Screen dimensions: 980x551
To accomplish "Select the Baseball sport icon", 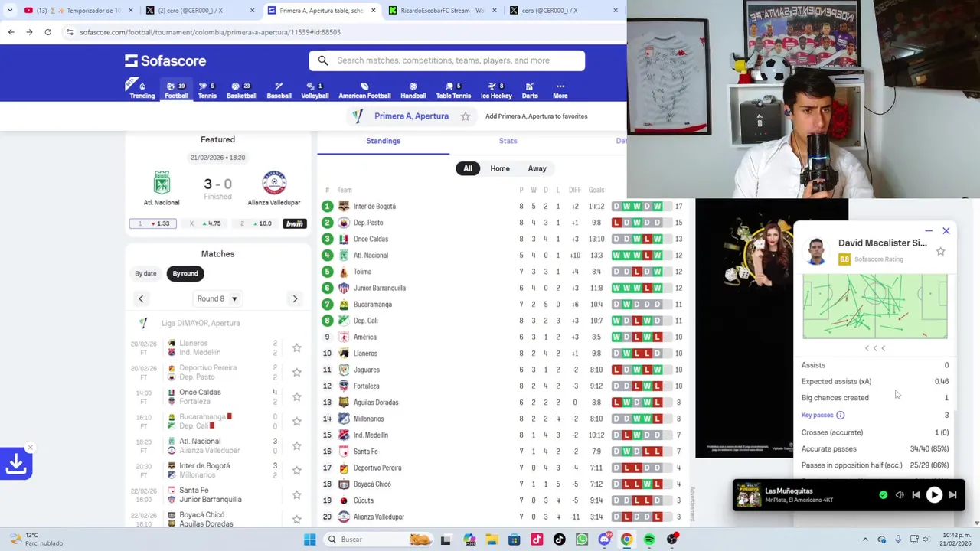I will (279, 90).
